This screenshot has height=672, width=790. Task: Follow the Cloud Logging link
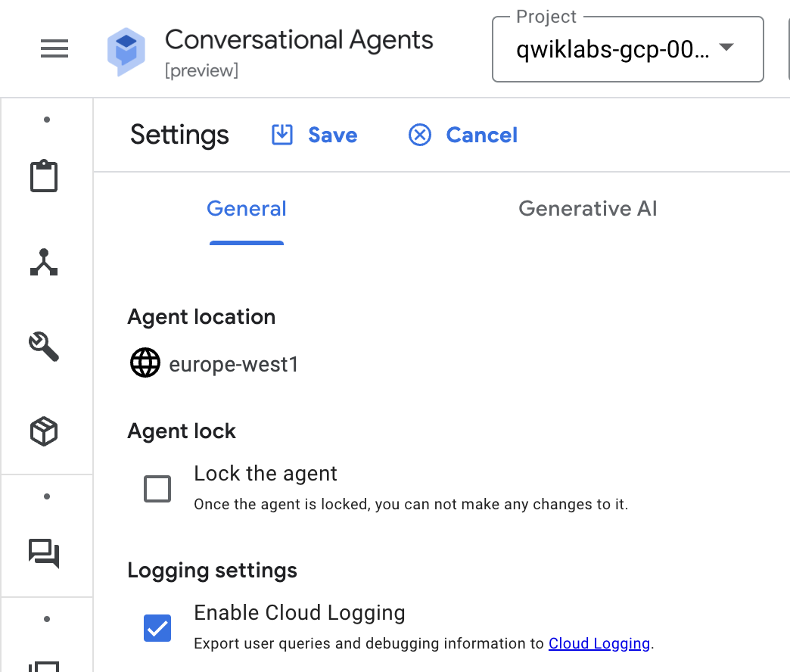599,643
